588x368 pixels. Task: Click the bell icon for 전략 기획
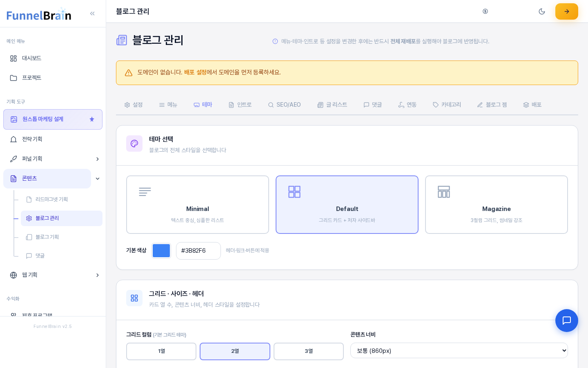(13, 139)
